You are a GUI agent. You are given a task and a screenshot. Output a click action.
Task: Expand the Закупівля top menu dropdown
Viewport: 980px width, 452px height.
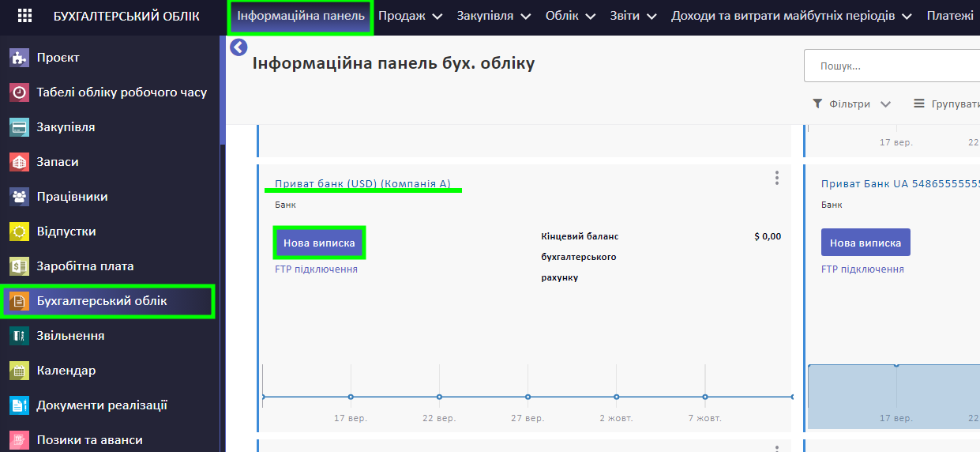(493, 16)
